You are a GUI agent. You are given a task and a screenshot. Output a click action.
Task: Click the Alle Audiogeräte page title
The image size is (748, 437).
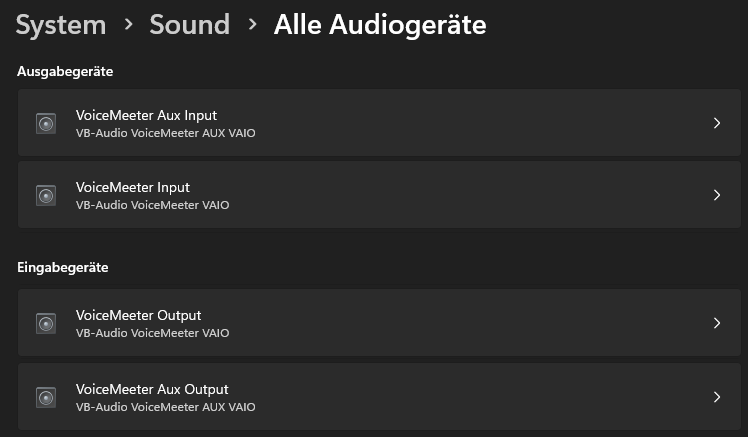(380, 25)
